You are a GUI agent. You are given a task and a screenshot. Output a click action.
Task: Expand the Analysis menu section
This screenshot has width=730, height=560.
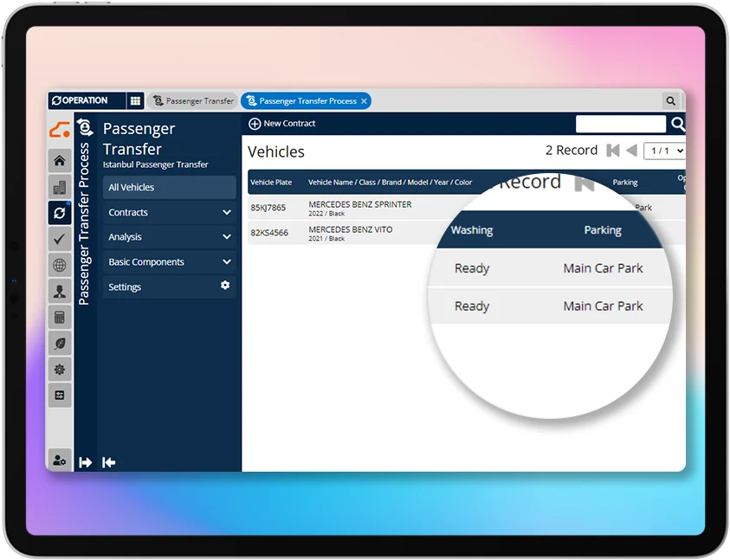click(x=169, y=236)
